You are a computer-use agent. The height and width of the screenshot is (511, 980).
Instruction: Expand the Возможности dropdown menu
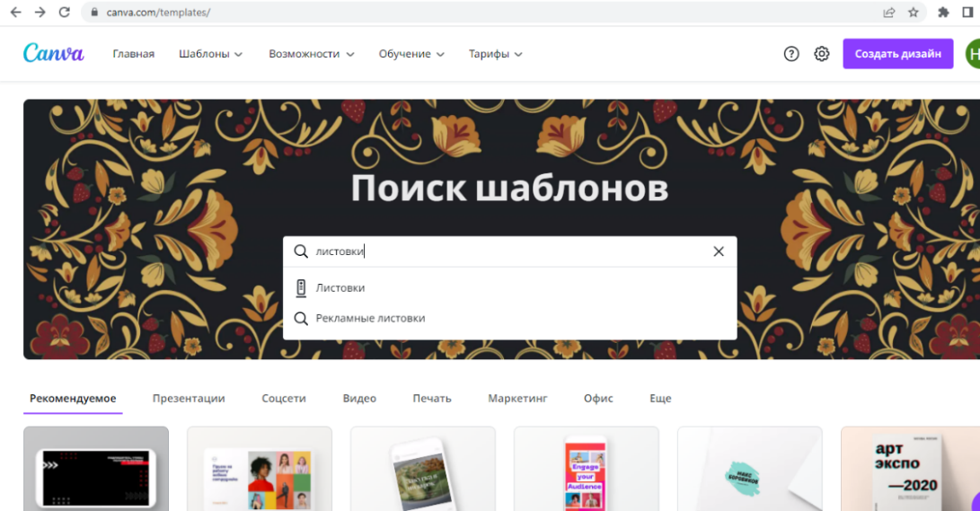tap(312, 54)
